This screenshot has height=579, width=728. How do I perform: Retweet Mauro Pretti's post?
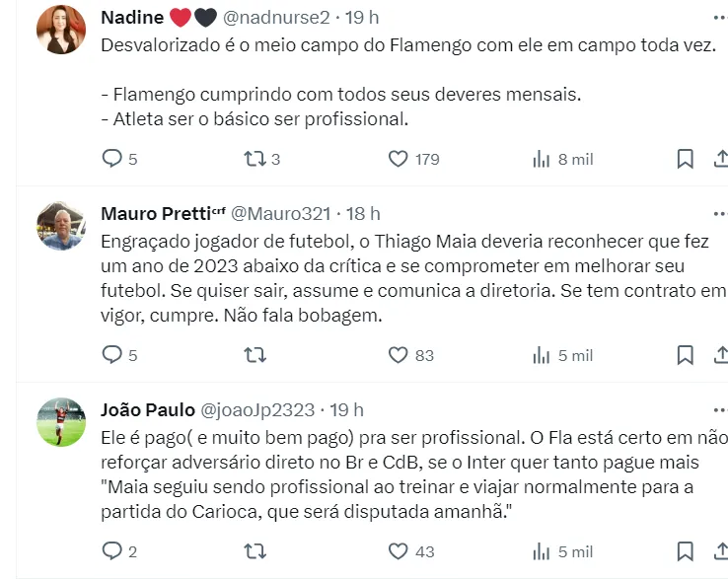point(255,355)
